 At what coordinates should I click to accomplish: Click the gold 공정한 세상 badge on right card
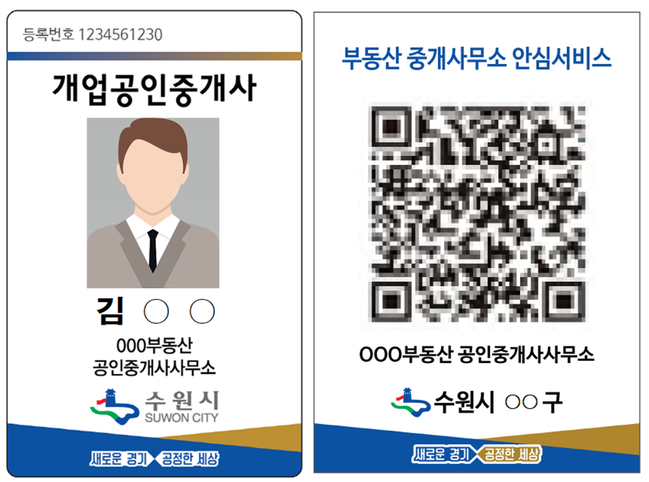click(x=510, y=454)
